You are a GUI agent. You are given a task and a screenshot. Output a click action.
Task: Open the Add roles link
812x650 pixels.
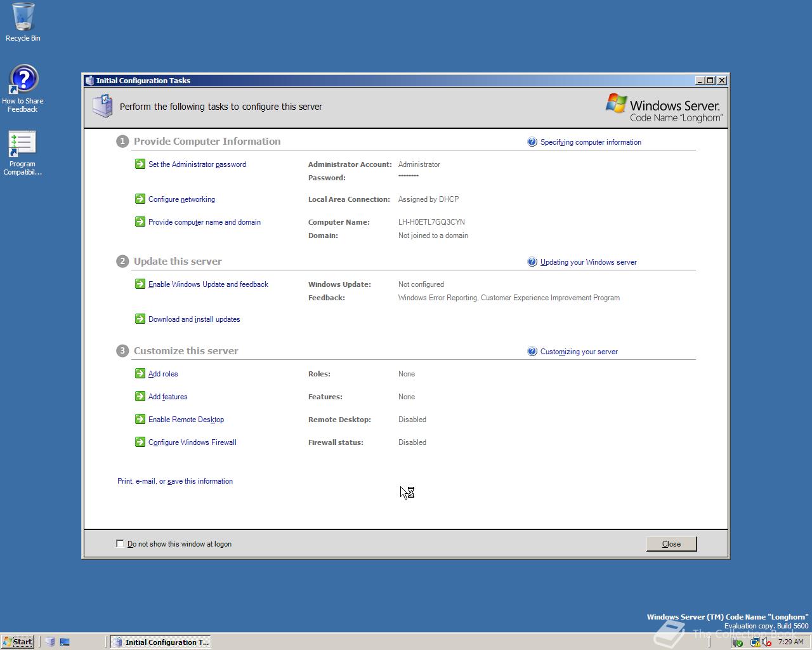click(x=163, y=374)
